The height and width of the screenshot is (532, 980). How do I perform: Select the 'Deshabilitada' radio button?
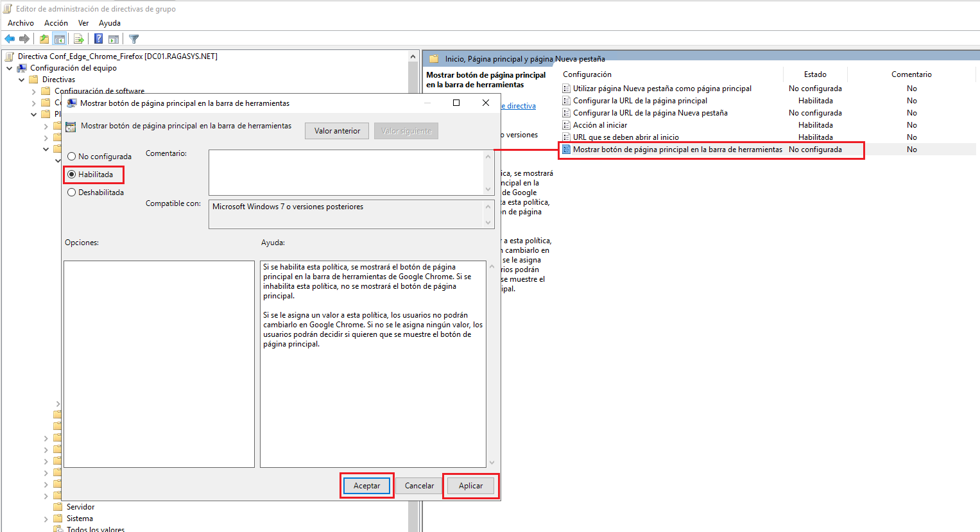click(x=71, y=192)
